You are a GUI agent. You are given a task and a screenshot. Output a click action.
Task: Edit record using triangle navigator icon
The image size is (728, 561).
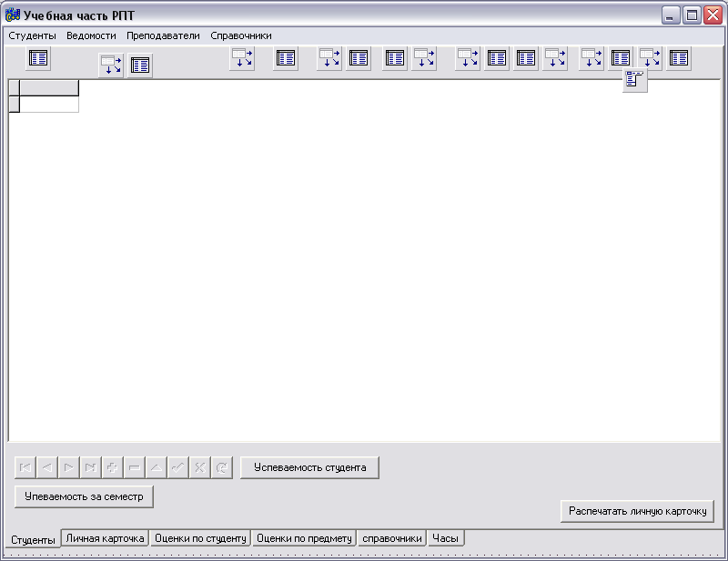coord(157,467)
